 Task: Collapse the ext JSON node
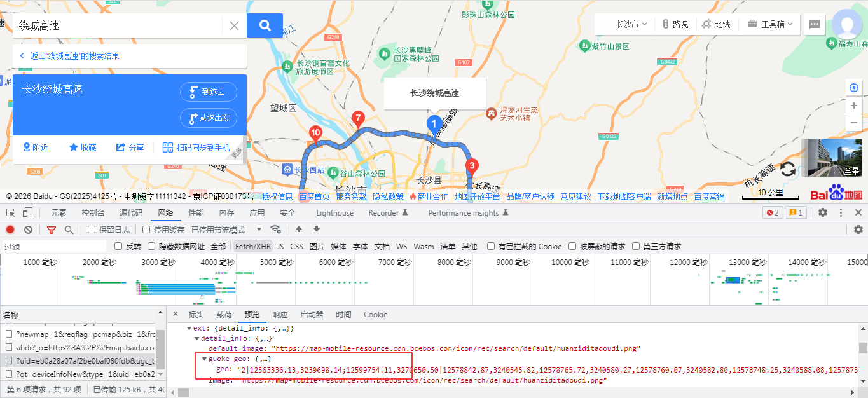[x=189, y=328]
